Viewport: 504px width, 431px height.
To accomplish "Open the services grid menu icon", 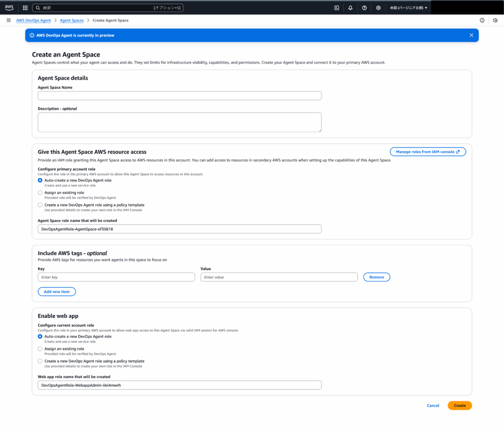I will point(25,8).
